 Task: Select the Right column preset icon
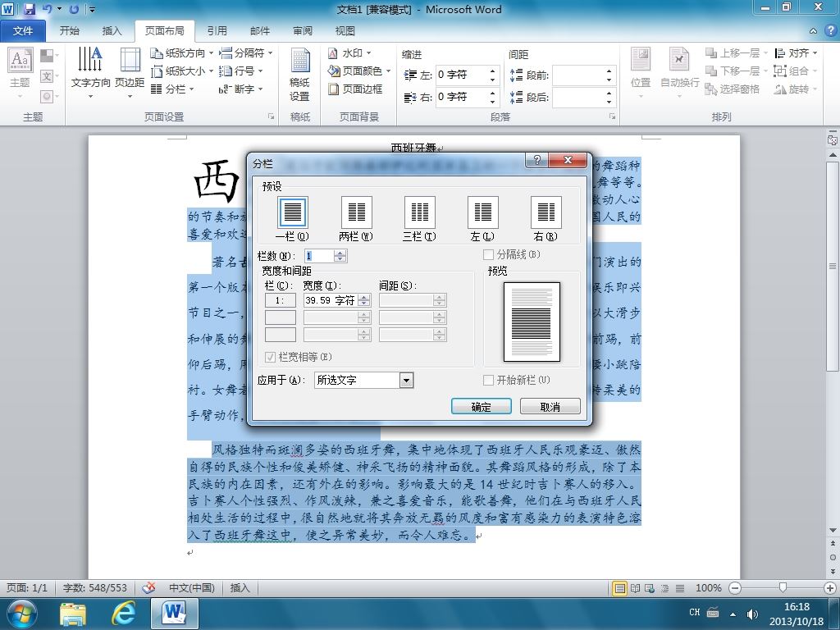point(546,212)
